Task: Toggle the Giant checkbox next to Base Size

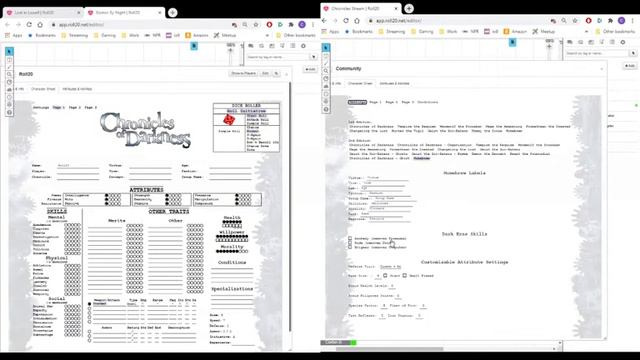Action: [385, 276]
